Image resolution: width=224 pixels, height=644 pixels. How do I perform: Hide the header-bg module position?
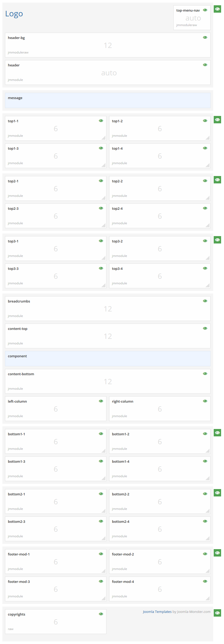205,38
